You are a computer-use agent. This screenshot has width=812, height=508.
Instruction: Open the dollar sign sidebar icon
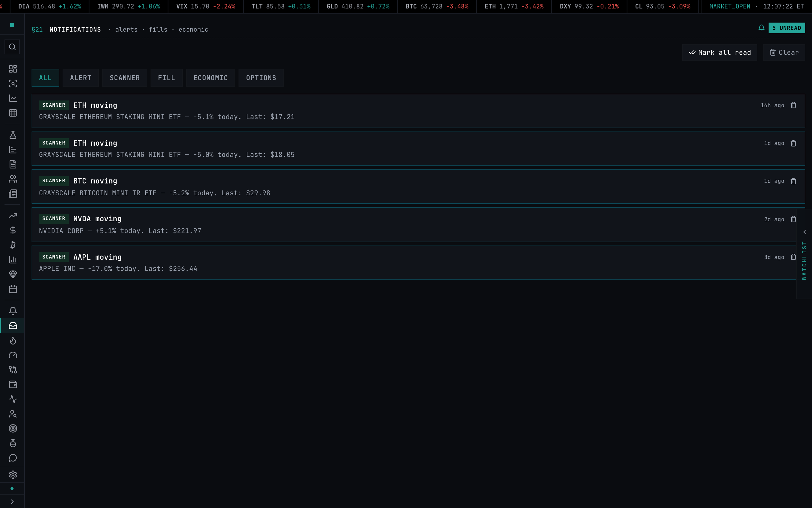click(x=13, y=230)
